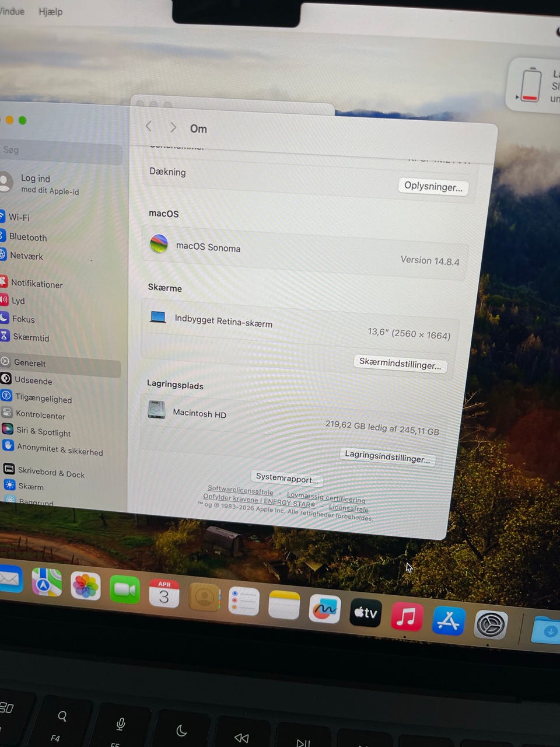Select Netværk in the sidebar
Screen dimensions: 560x747
pos(22,256)
